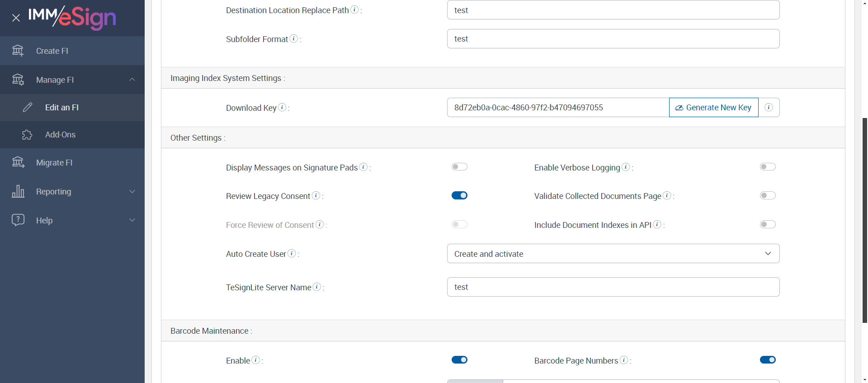This screenshot has width=868, height=383.
Task: Click the info icon next to Auto Create User
Action: click(x=292, y=254)
